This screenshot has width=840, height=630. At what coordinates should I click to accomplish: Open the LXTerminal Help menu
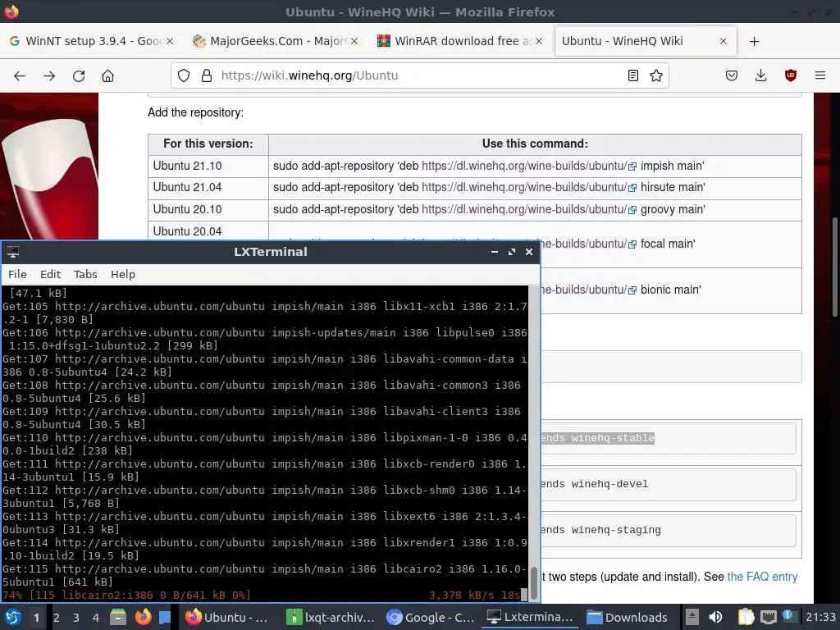[x=123, y=274]
